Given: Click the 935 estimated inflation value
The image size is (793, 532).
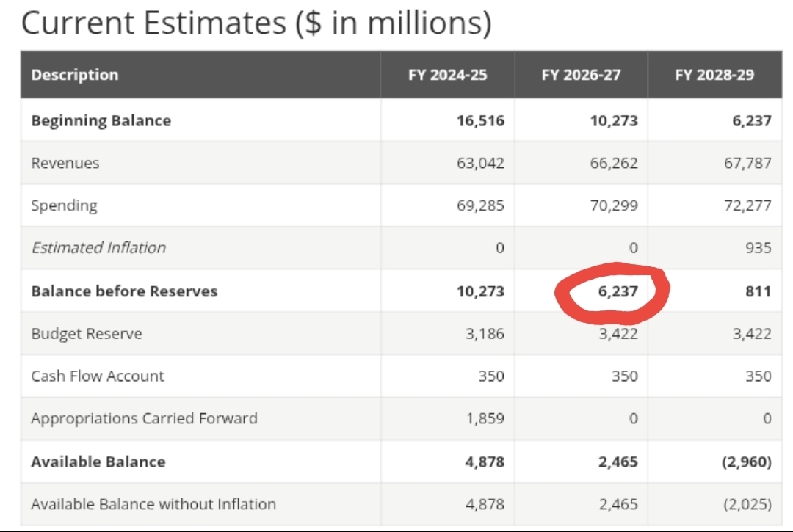Looking at the screenshot, I should [x=757, y=248].
